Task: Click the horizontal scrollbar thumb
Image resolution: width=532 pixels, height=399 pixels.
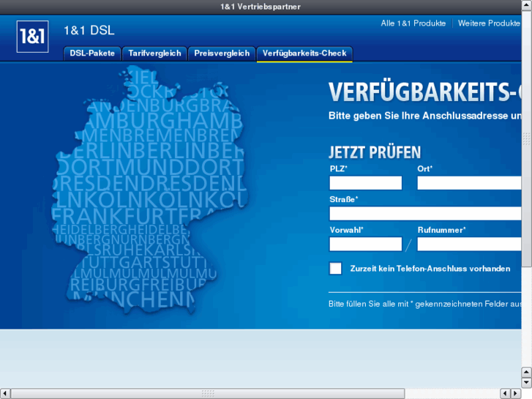Action: tap(208, 394)
